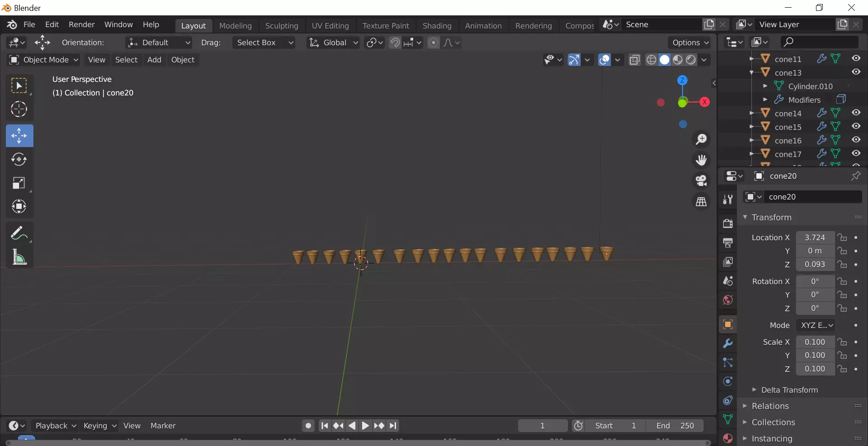868x446 pixels.
Task: Adjust the Location X value field
Action: click(815, 237)
